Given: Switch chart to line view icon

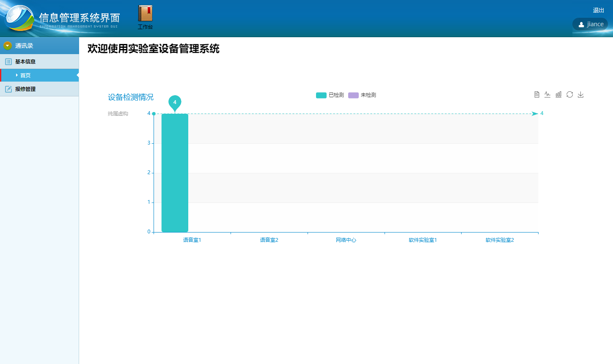Looking at the screenshot, I should coord(547,94).
